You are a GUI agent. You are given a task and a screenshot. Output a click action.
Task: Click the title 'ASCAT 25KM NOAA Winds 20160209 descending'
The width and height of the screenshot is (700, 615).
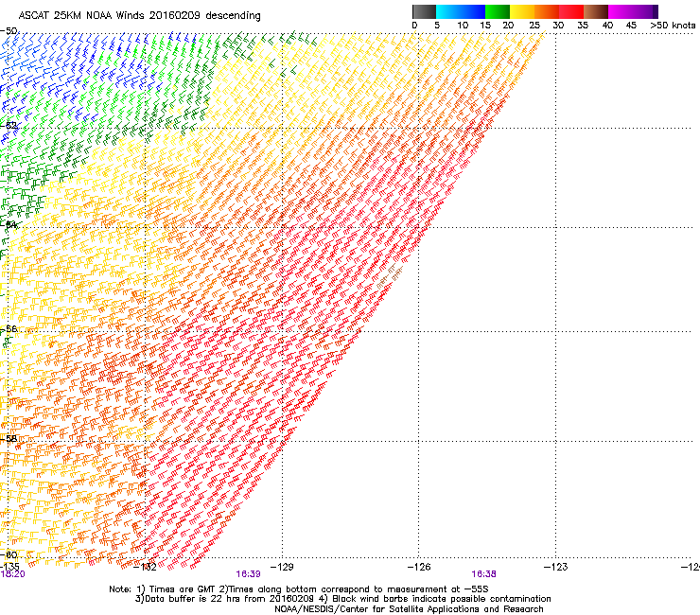(x=139, y=16)
